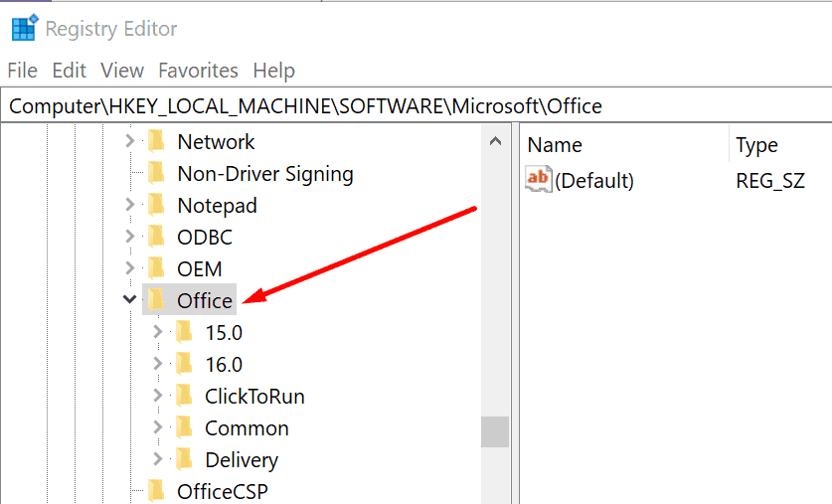Expand the ODBC key
The height and width of the screenshot is (504, 832).
[130, 237]
